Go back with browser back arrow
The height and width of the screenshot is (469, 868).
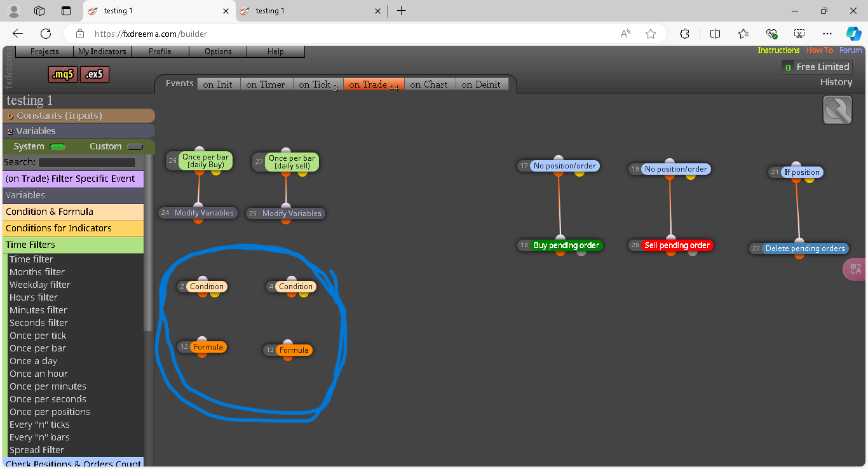coord(18,34)
